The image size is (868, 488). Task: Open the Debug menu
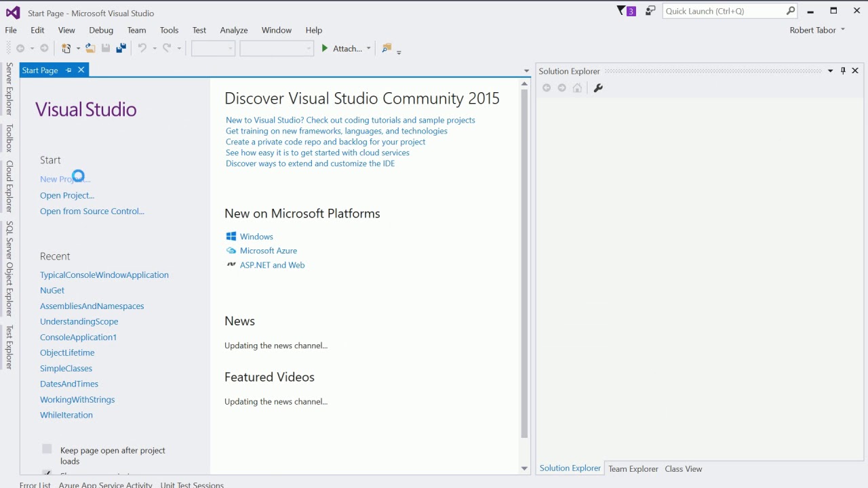click(x=101, y=30)
